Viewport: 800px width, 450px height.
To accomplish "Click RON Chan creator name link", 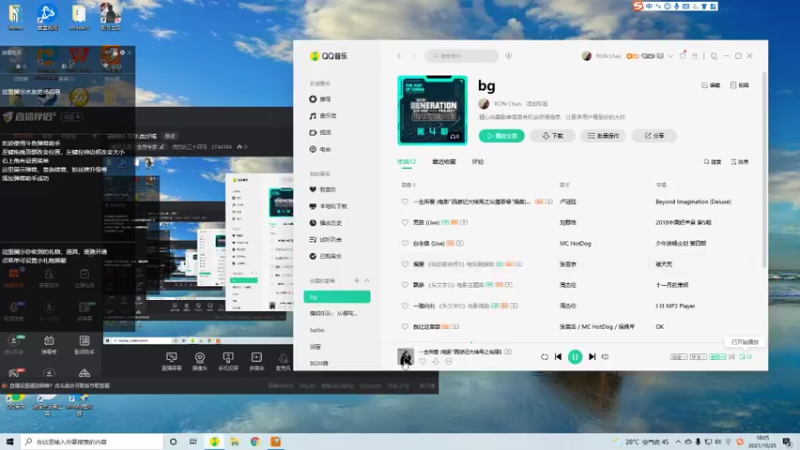I will (507, 104).
